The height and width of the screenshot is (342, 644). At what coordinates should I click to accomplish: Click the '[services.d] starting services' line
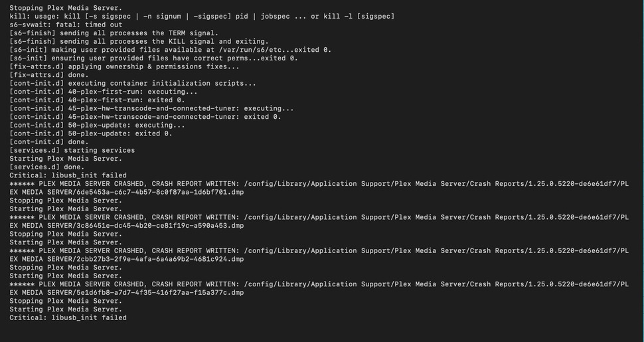coord(72,150)
